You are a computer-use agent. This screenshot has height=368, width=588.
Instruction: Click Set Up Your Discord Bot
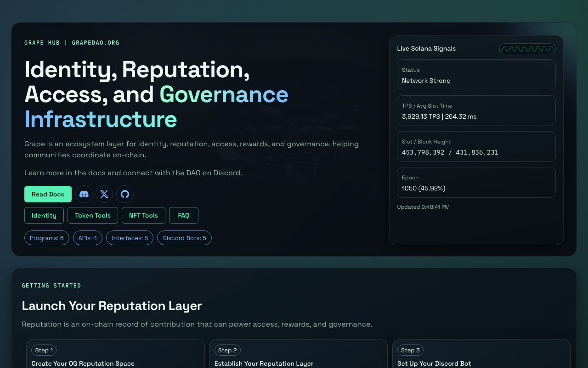tap(434, 363)
